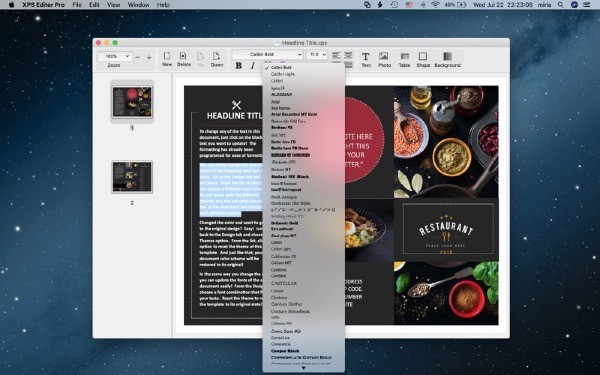Insert a Table
Image resolution: width=600 pixels, height=375 pixels.
click(x=404, y=60)
